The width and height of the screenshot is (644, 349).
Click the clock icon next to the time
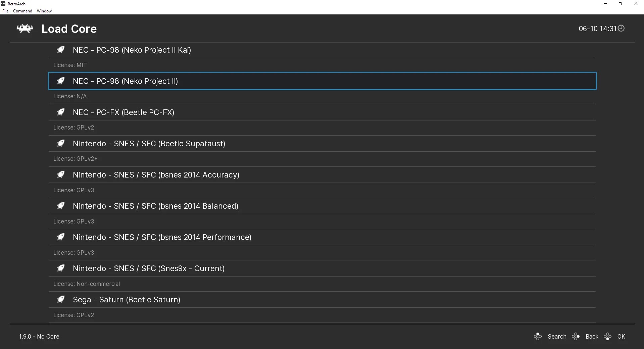(621, 29)
